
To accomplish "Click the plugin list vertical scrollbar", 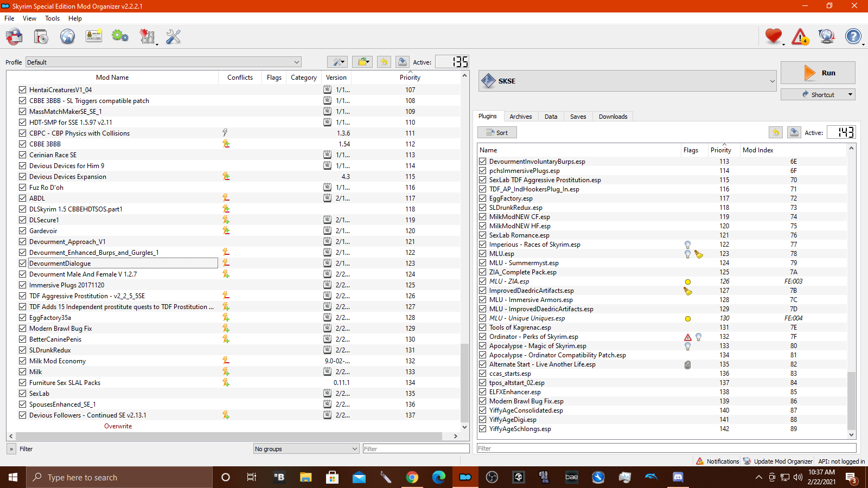I will click(851, 400).
